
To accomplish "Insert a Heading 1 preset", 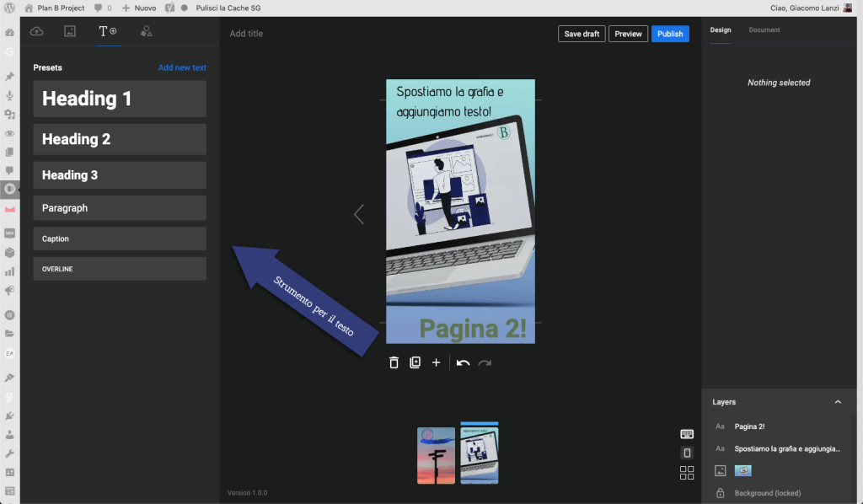I will [x=120, y=99].
